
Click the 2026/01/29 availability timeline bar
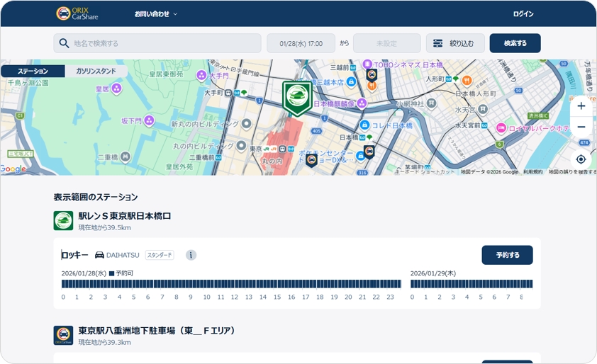click(472, 284)
